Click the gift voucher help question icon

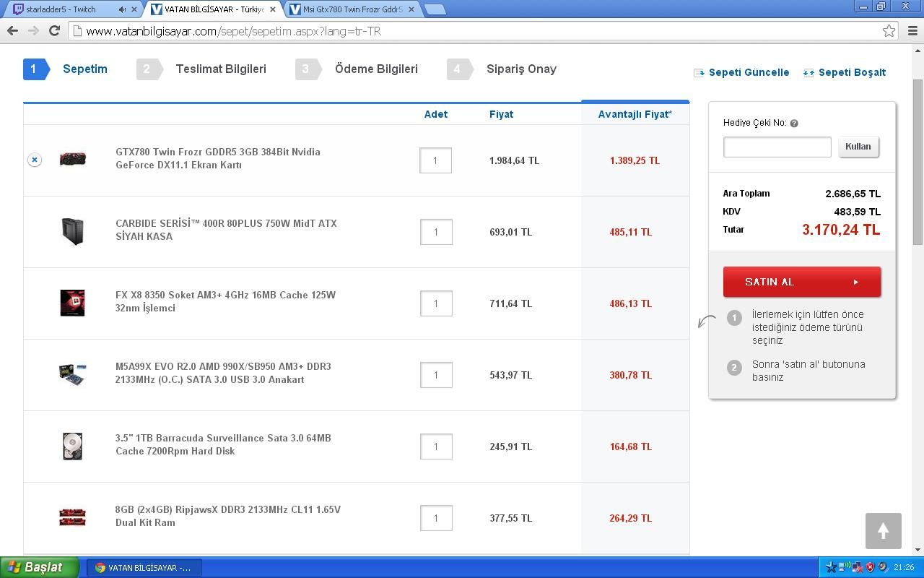pos(794,124)
